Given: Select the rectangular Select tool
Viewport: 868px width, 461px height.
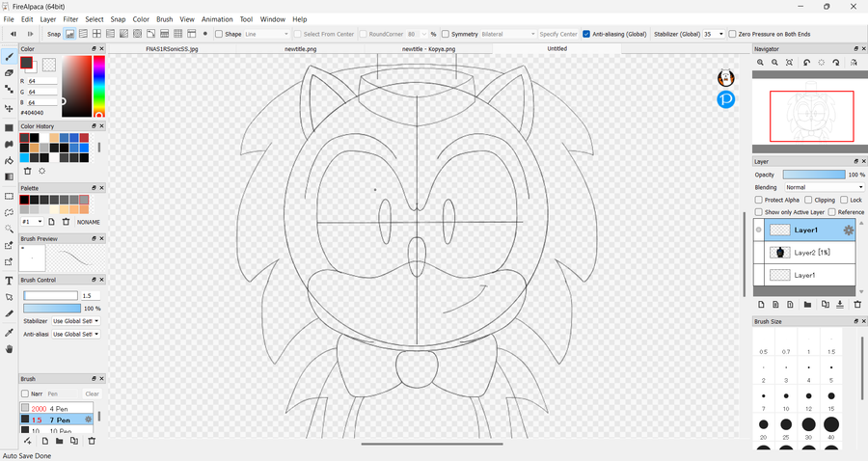Looking at the screenshot, I should [x=9, y=197].
